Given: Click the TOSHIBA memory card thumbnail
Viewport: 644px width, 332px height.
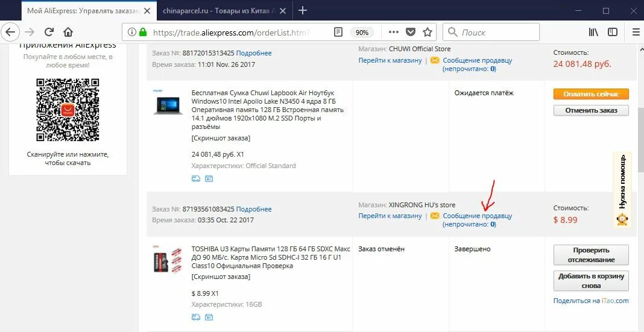Looking at the screenshot, I should pos(168,260).
